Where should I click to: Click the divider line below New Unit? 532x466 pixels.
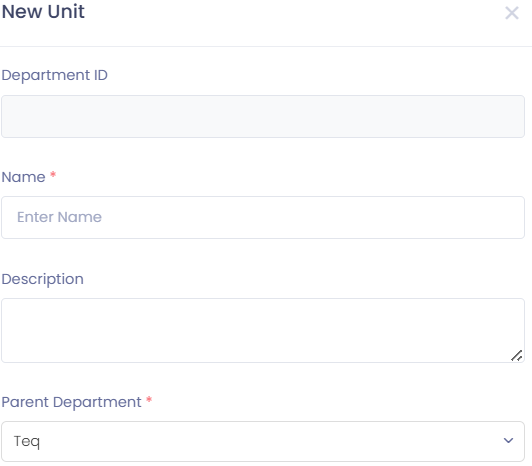pos(266,46)
